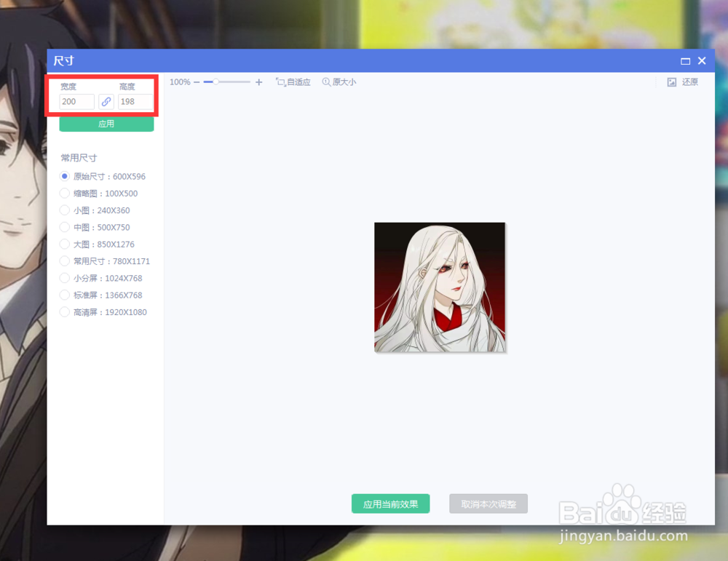Click the 高度 height input field
Screen dimensions: 728x561
coord(135,102)
